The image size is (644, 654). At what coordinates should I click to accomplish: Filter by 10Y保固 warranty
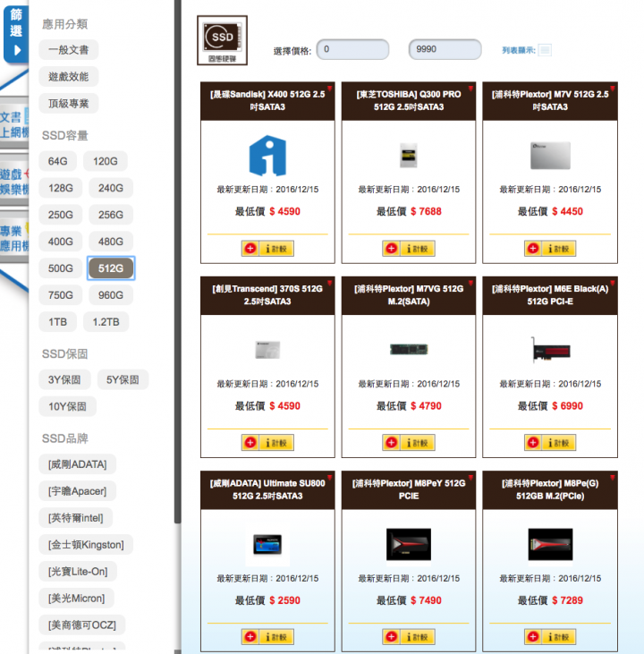[x=68, y=406]
